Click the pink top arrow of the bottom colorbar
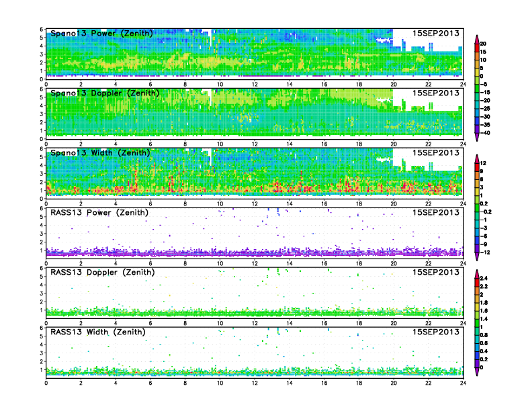The image size is (532, 411). 477,274
